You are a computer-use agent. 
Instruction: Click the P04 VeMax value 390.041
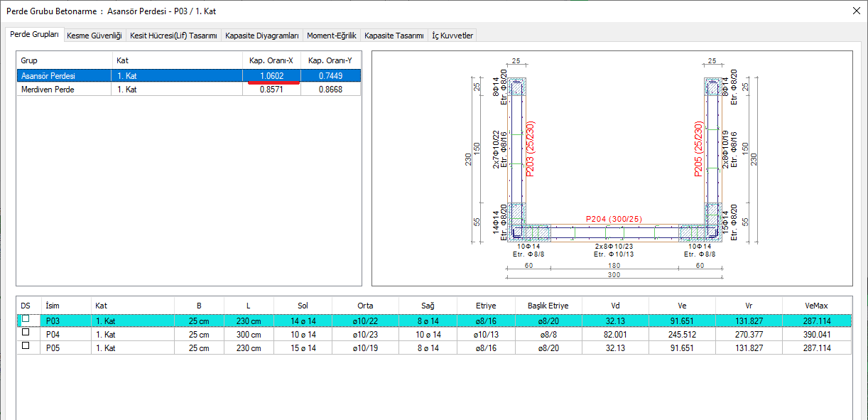tap(817, 334)
